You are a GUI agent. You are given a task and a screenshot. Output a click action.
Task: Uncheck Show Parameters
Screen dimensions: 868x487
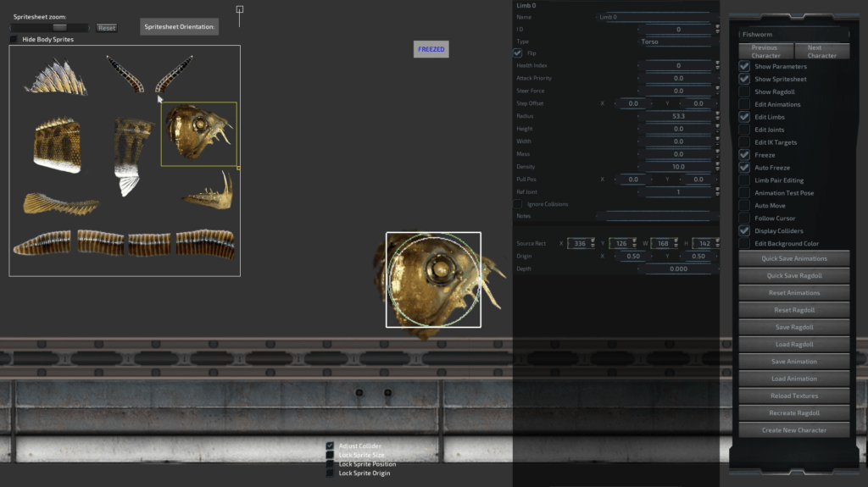pos(744,66)
